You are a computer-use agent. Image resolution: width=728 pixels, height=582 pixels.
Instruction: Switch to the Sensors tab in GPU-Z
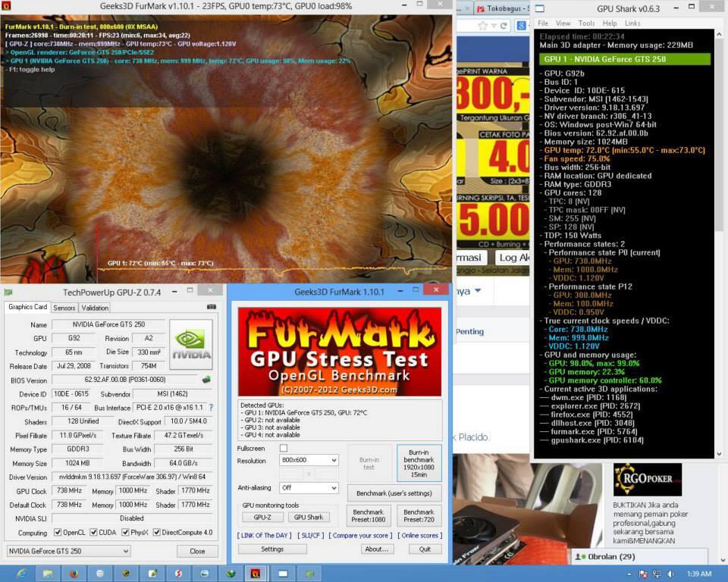click(x=64, y=308)
